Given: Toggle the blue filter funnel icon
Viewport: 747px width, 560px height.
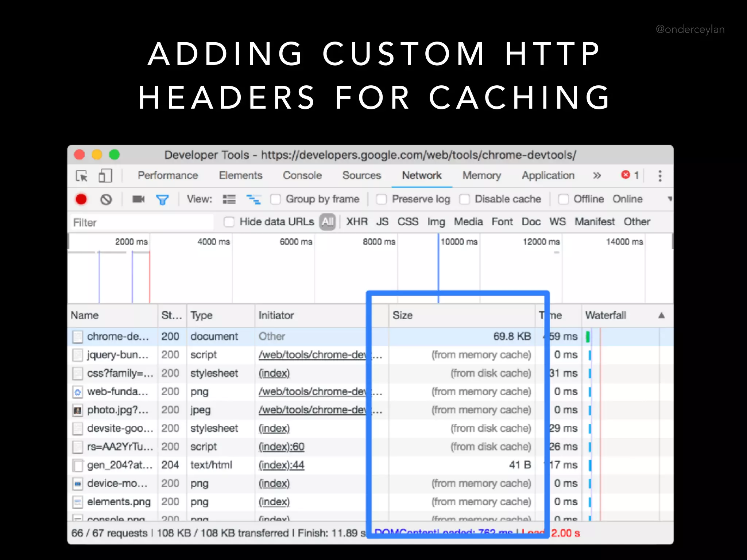Looking at the screenshot, I should point(162,199).
